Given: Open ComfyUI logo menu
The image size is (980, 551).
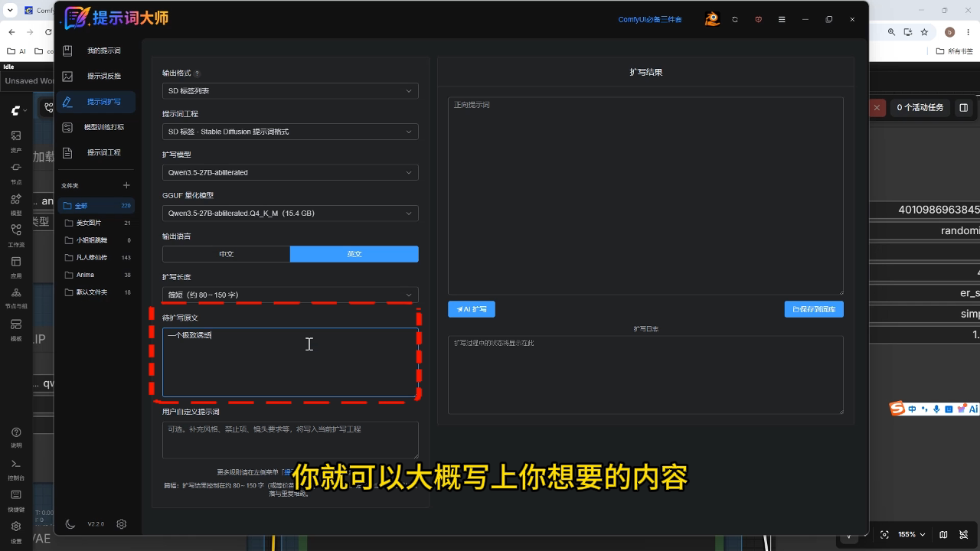Looking at the screenshot, I should [18, 111].
